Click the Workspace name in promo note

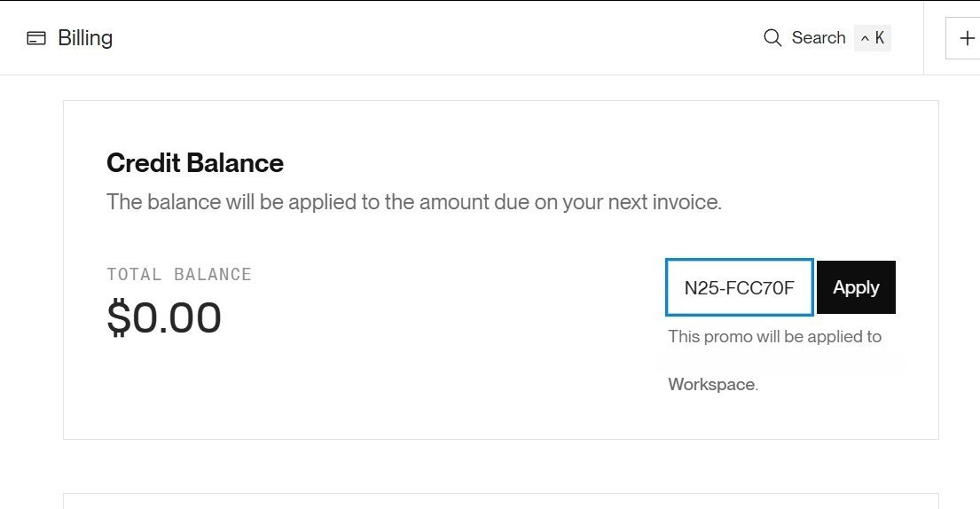click(711, 384)
